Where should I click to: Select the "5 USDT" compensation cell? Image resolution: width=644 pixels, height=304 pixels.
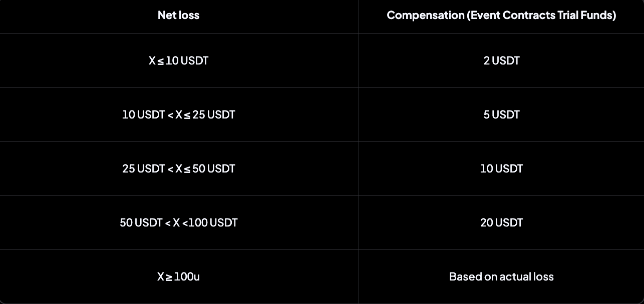[x=501, y=115]
